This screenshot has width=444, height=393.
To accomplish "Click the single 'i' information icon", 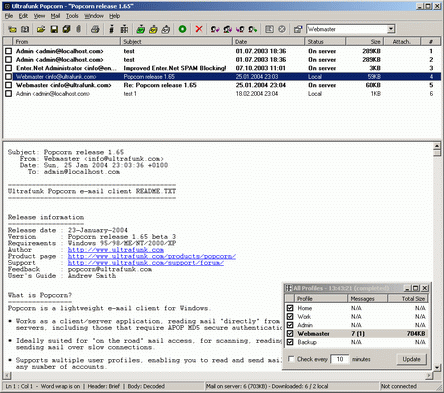I will 111,29.
